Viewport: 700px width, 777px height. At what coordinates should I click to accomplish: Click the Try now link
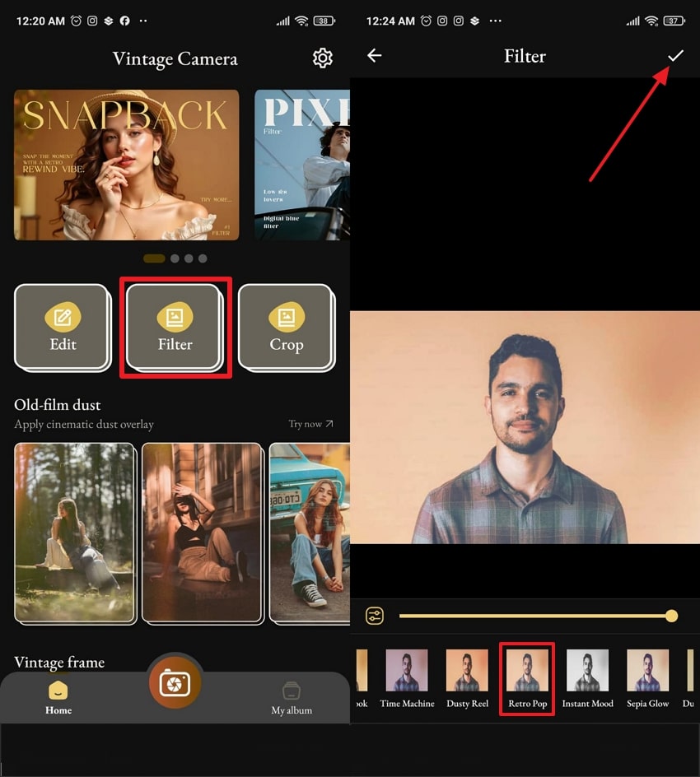click(x=310, y=424)
